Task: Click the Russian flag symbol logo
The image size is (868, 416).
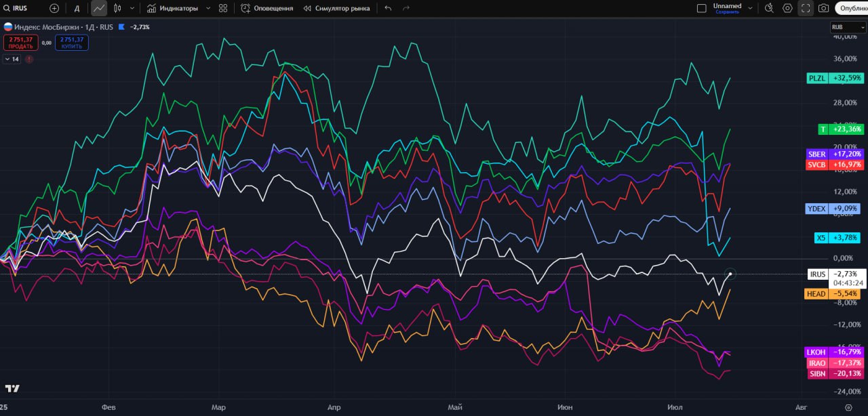Action: tap(8, 27)
